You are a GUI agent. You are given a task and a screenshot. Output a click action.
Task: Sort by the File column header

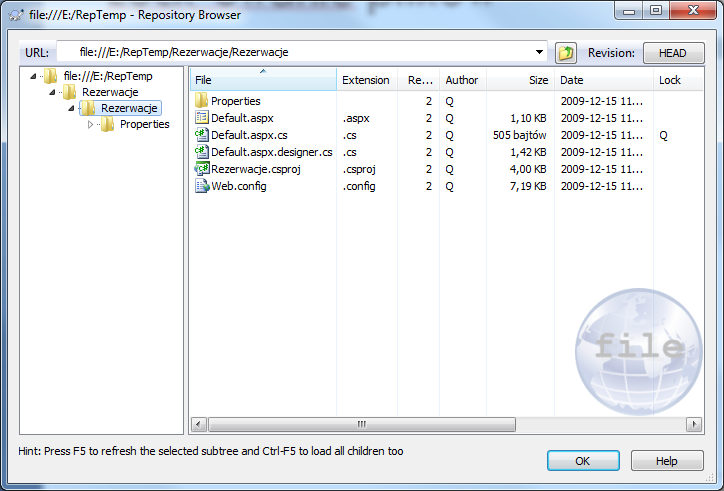[263, 79]
